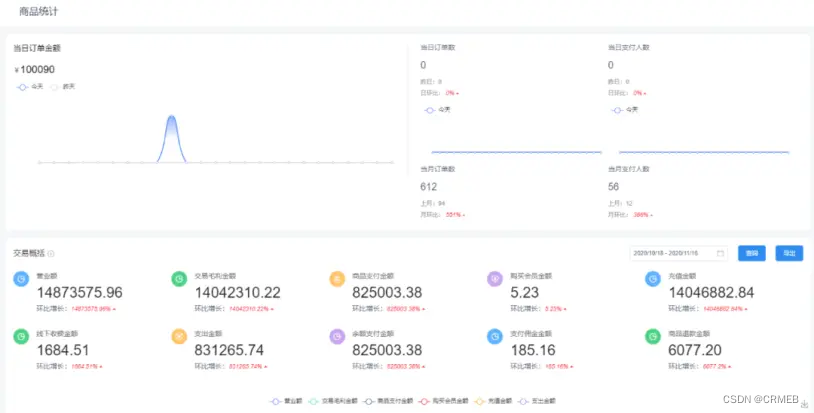Click the blue 支付佣金金额 card icon
Viewport: 814px width, 413px height.
click(x=495, y=336)
